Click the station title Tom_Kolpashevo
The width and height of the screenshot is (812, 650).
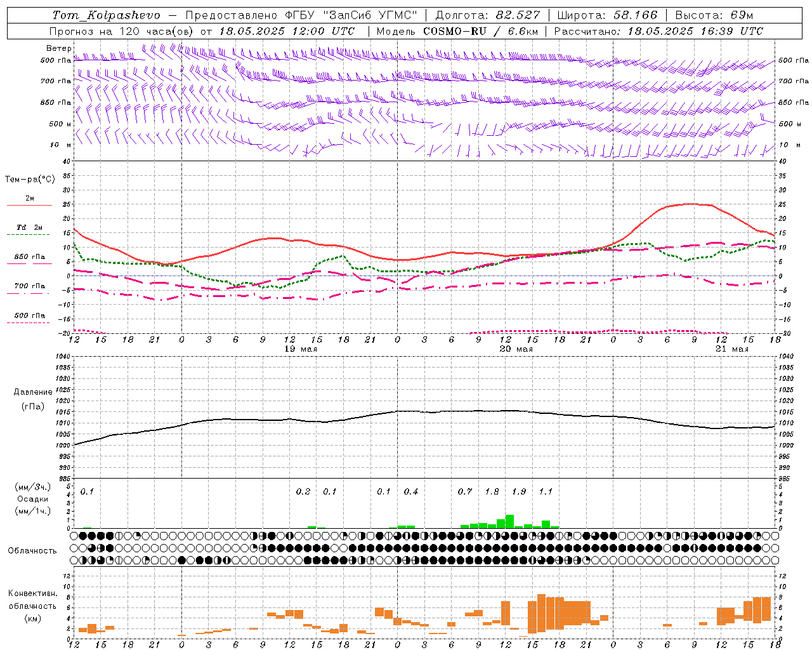pyautogui.click(x=106, y=15)
